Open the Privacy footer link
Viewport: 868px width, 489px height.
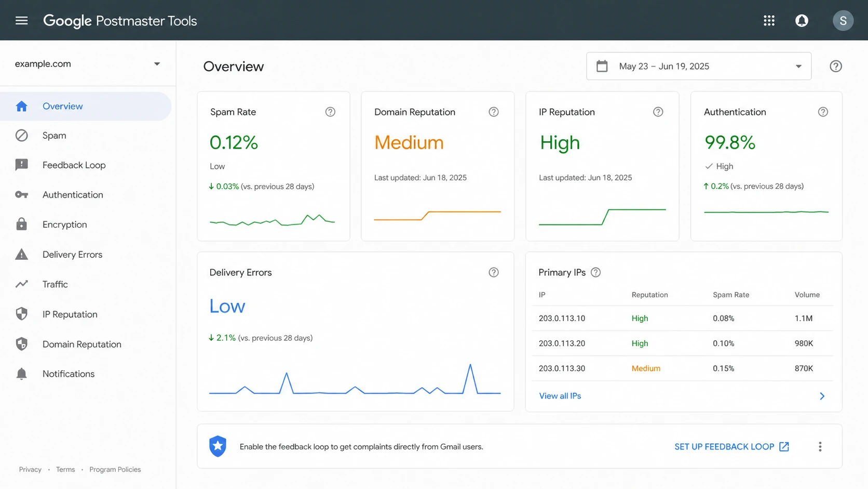click(x=30, y=469)
